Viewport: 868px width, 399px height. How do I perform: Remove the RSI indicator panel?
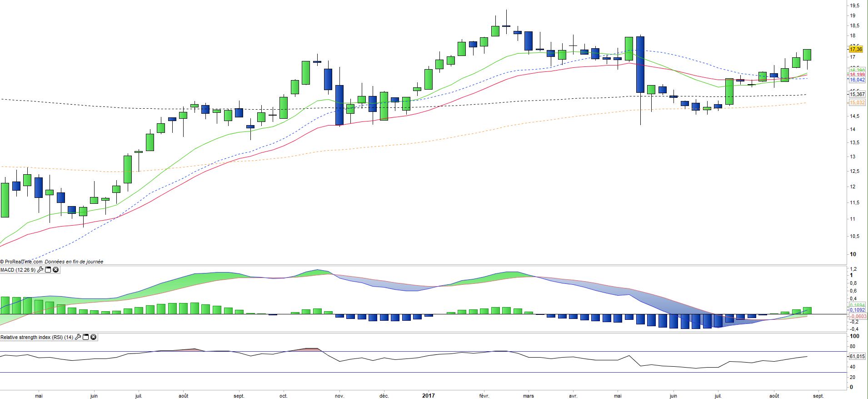coord(93,337)
